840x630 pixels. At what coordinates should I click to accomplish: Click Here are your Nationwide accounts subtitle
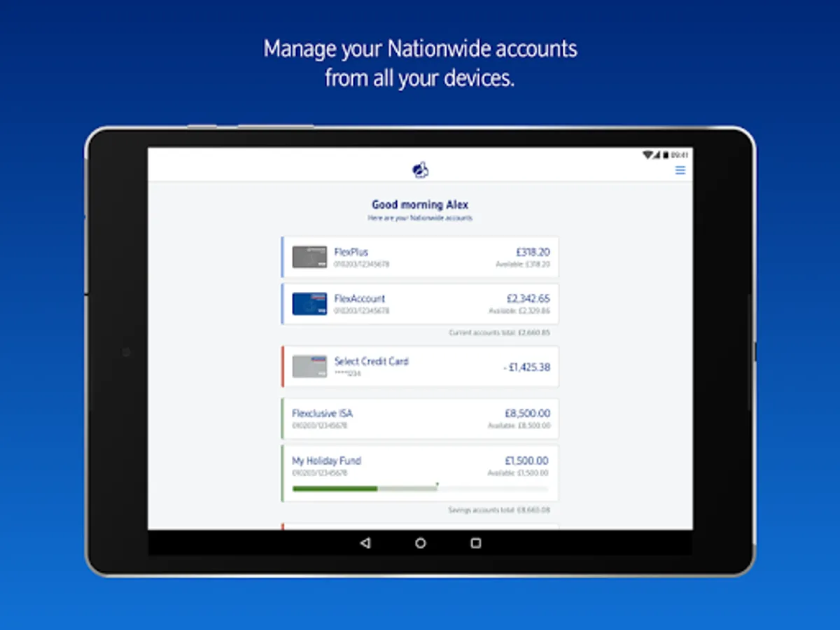point(420,218)
